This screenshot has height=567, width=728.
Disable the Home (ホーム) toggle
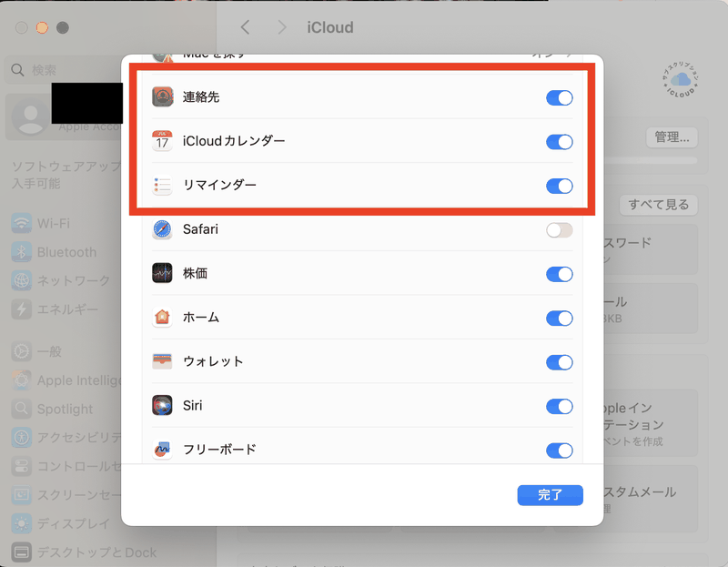[x=560, y=319]
